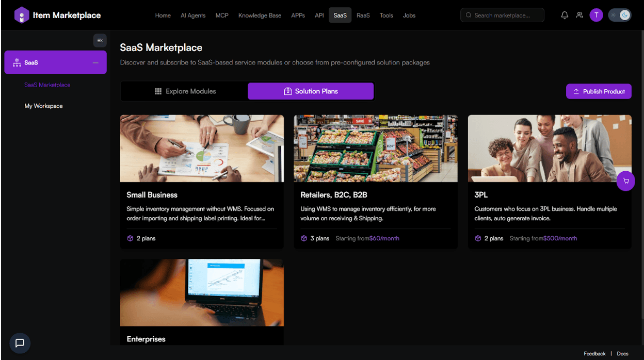Select the Solution Plans tab
Image resolution: width=644 pixels, height=360 pixels.
coord(311,91)
